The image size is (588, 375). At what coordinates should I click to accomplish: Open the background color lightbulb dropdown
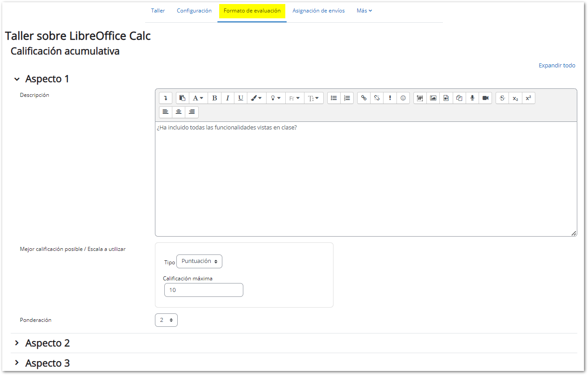[276, 98]
